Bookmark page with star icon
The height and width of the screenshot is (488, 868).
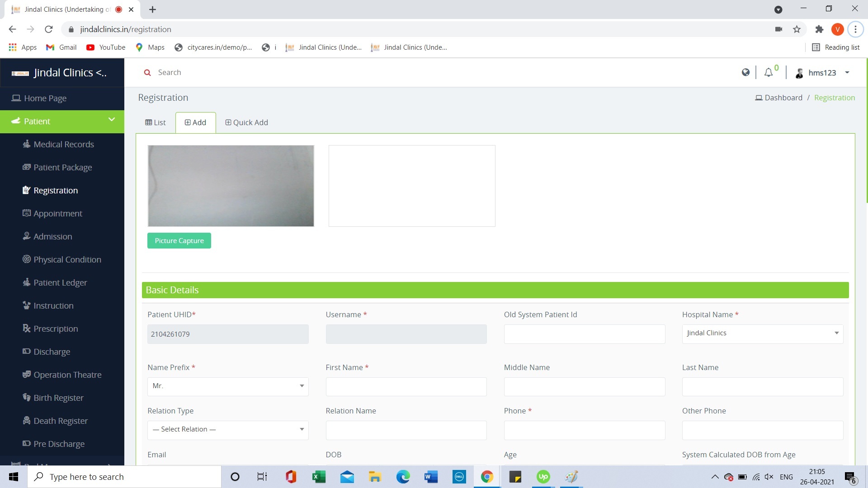797,29
